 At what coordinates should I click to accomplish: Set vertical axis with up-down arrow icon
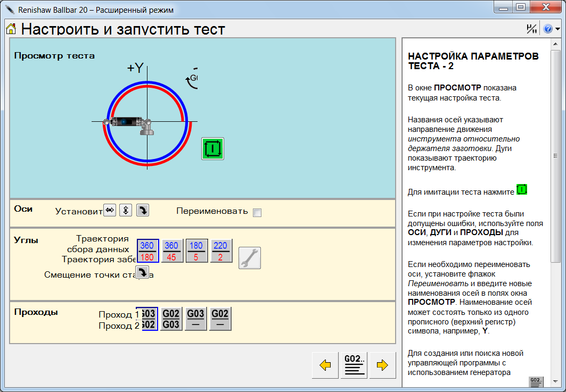(126, 210)
